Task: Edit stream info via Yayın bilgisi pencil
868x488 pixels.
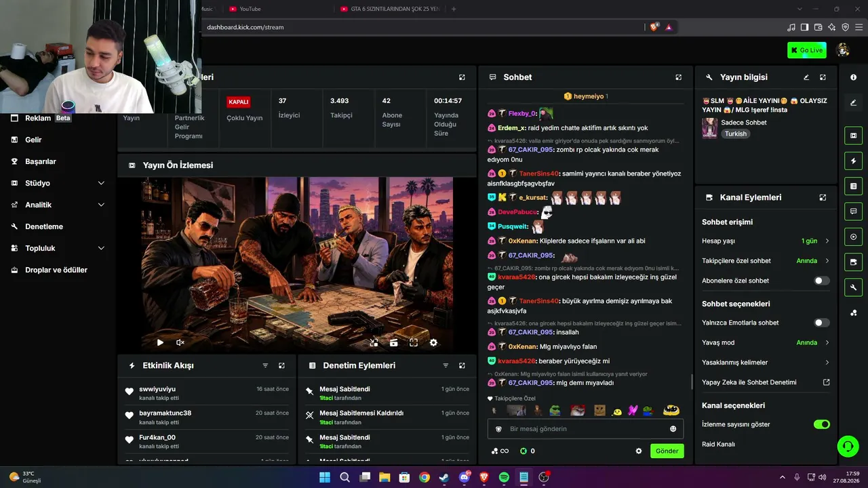Action: (x=806, y=77)
